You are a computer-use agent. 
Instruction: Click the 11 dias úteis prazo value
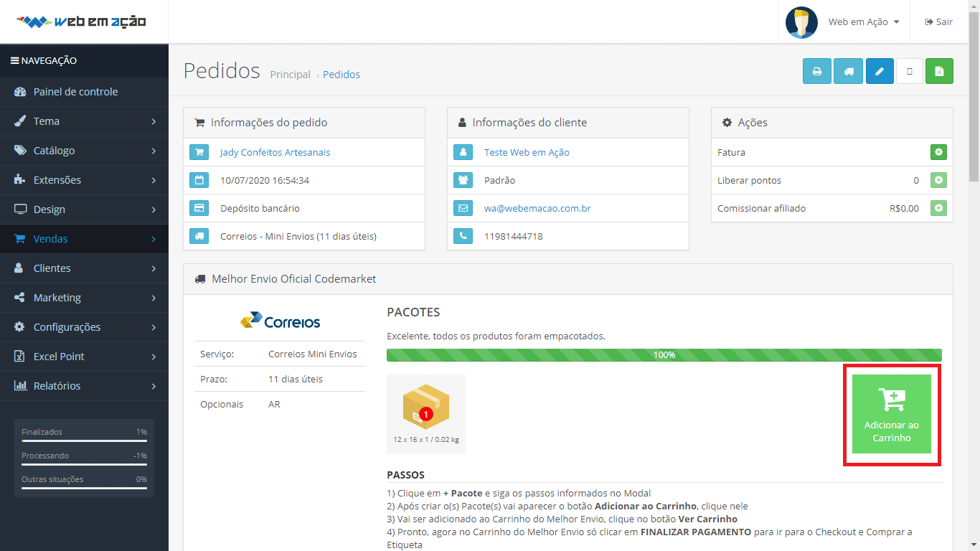click(x=296, y=379)
